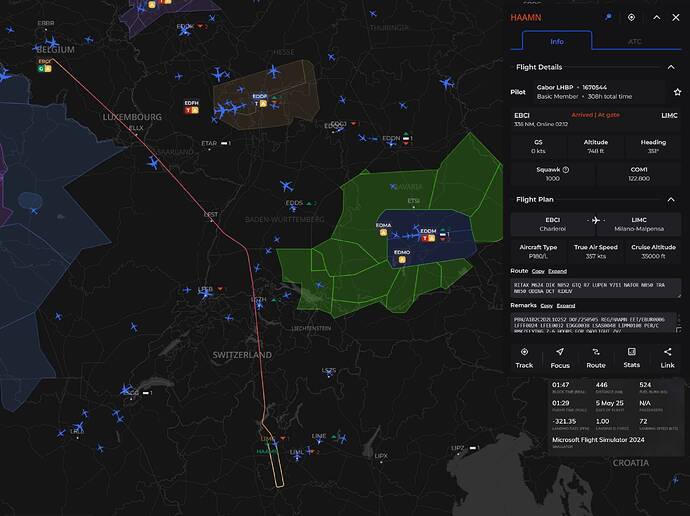This screenshot has width=690, height=516.
Task: Select aircraft icon north of EDDS label
Action: 286,186
